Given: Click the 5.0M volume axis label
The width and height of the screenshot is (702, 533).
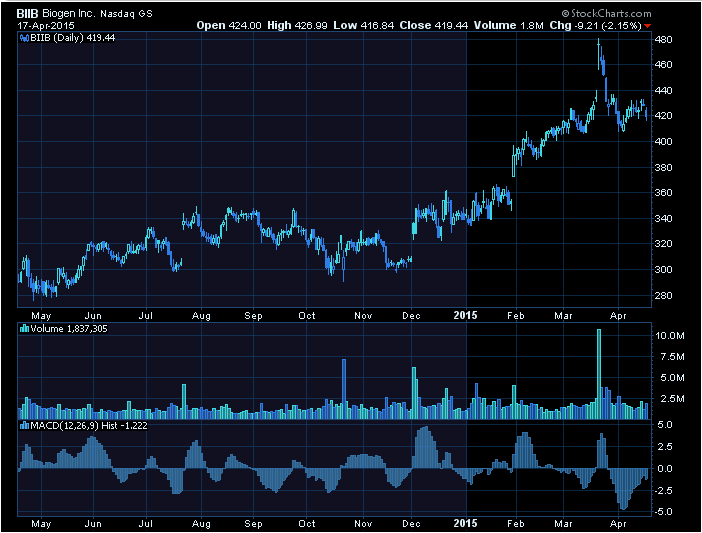Looking at the screenshot, I should 672,378.
